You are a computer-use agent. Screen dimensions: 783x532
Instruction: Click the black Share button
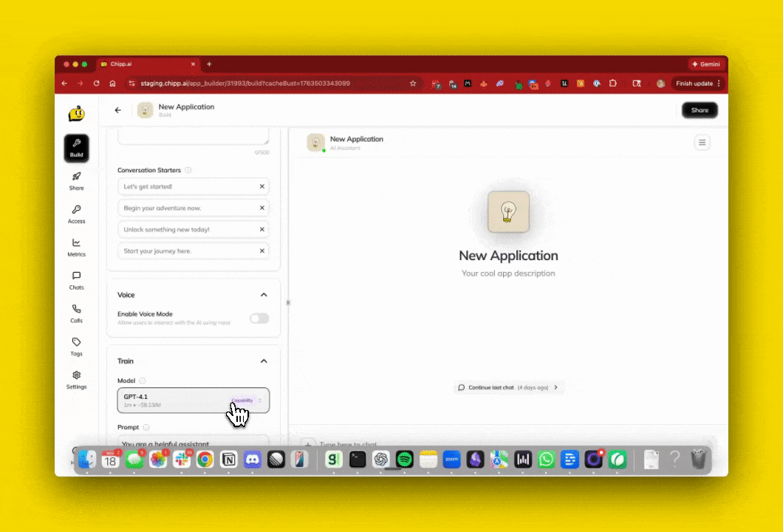699,110
